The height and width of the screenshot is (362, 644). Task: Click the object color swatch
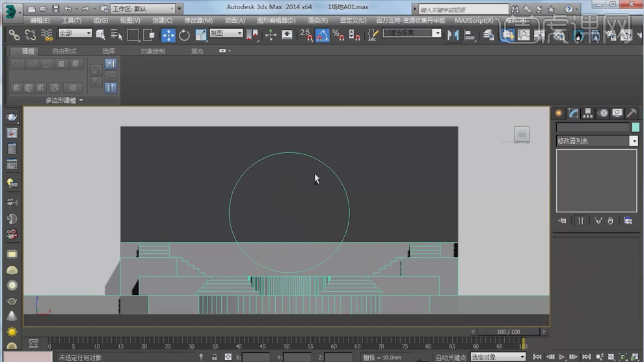[635, 128]
